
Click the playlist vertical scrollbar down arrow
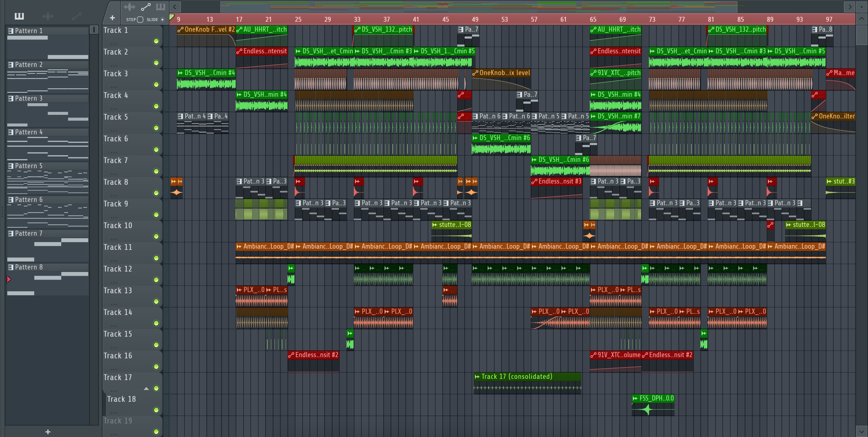pyautogui.click(x=862, y=431)
